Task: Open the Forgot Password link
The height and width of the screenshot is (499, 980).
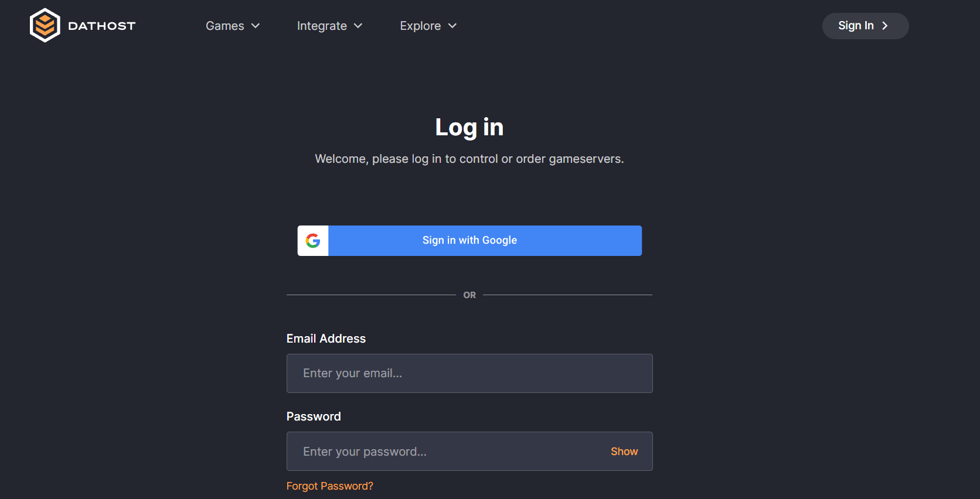Action: point(329,486)
